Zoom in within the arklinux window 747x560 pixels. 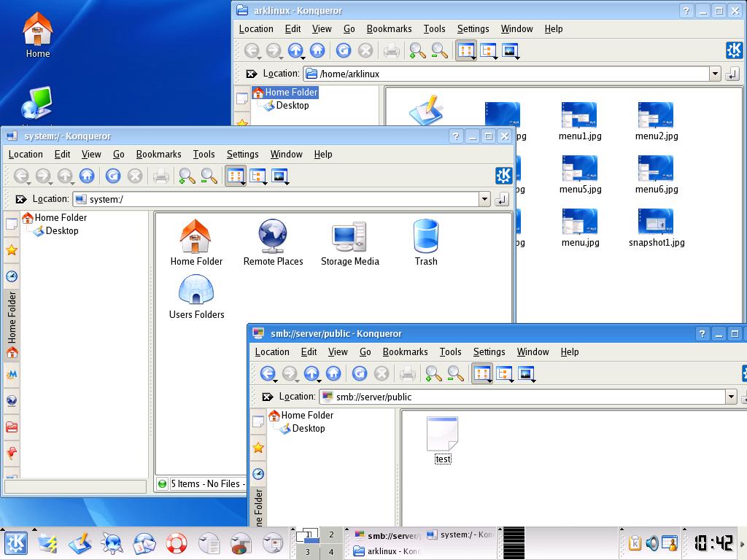pos(417,50)
